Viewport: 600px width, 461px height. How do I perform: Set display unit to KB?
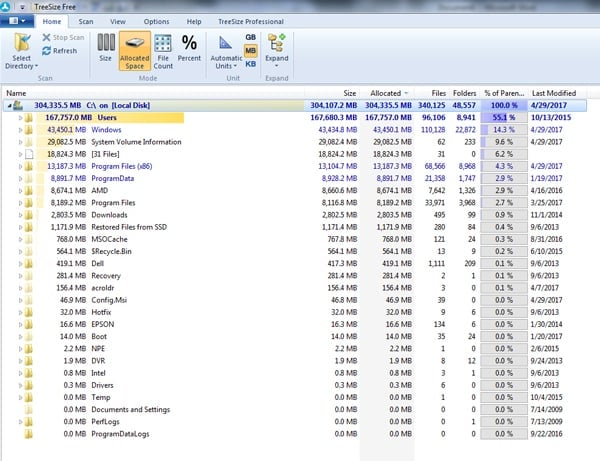[251, 64]
